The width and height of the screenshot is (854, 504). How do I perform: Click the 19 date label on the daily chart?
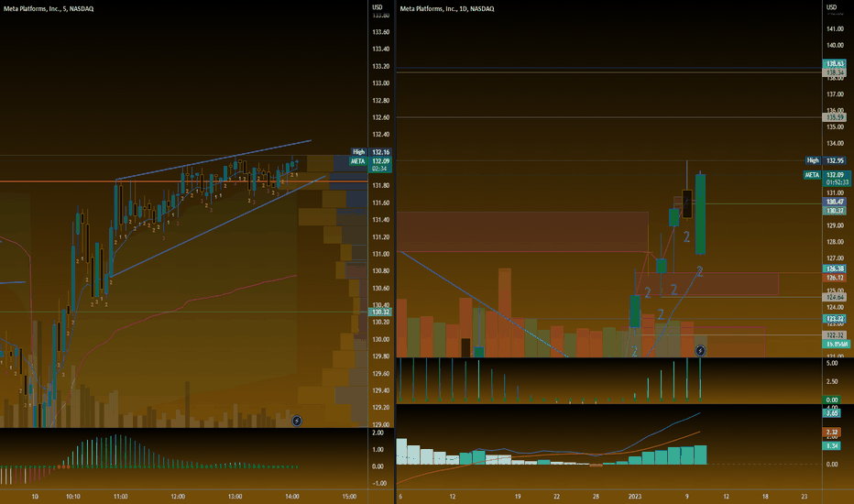click(x=518, y=497)
